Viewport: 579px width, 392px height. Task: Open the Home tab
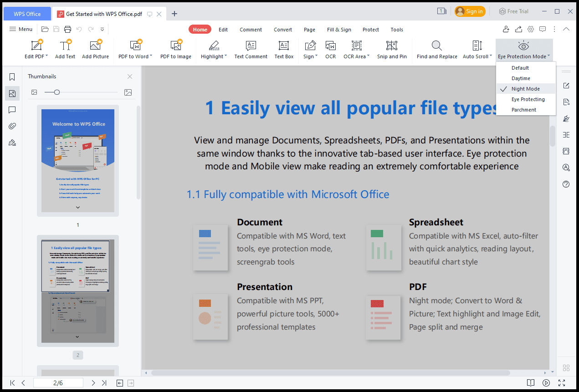coord(200,30)
